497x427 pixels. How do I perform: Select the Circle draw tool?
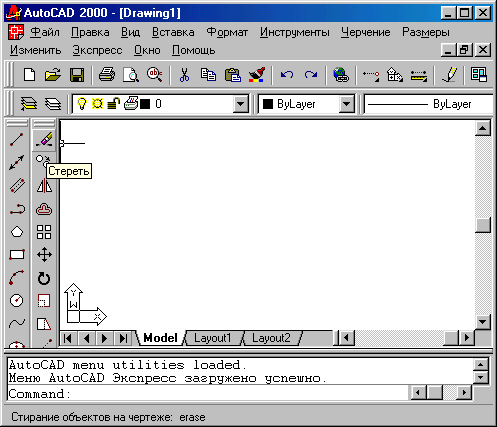point(17,301)
